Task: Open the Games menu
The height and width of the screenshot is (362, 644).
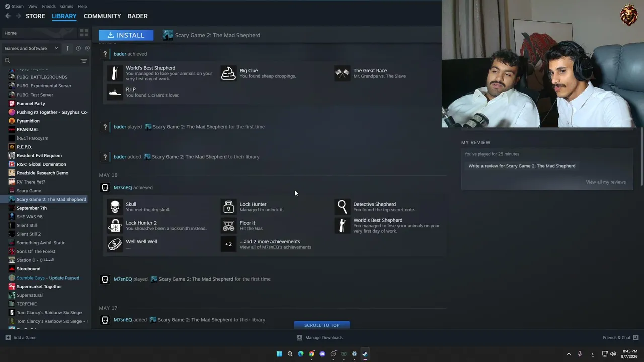Action: coord(66,6)
